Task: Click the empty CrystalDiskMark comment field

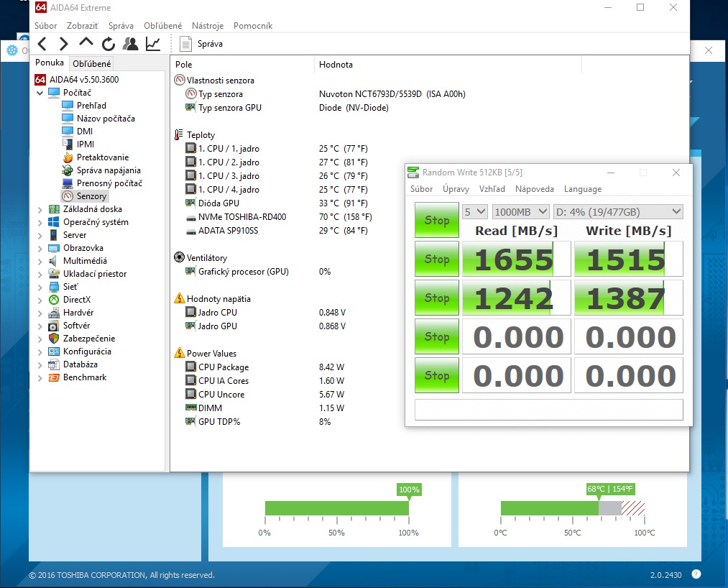Action: point(549,410)
